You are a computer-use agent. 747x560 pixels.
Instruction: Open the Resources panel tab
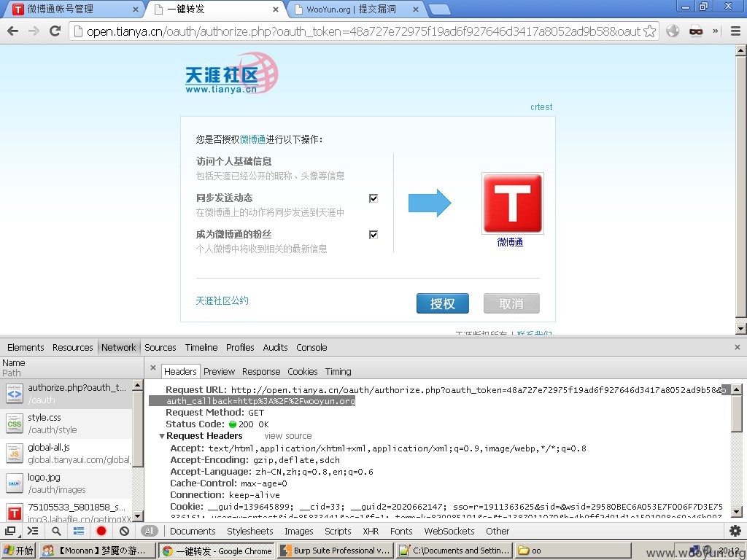coord(72,347)
